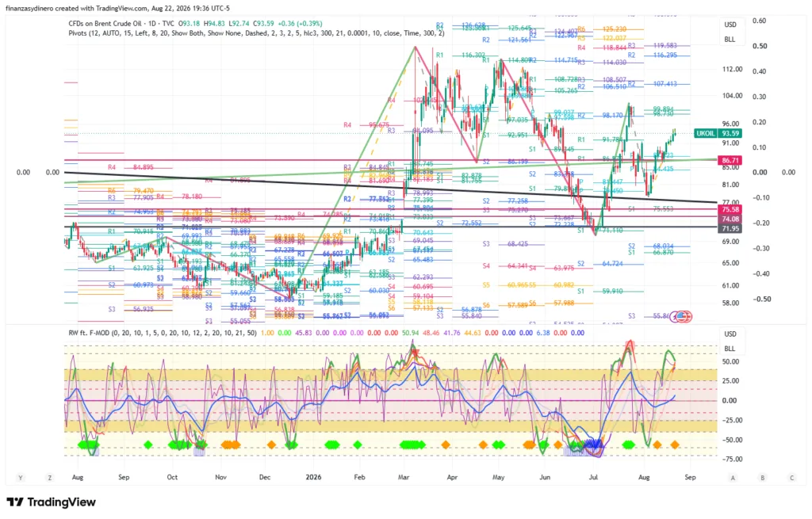This screenshot has height=519, width=812.
Task: Select the circled B scale label
Action: click(x=762, y=478)
